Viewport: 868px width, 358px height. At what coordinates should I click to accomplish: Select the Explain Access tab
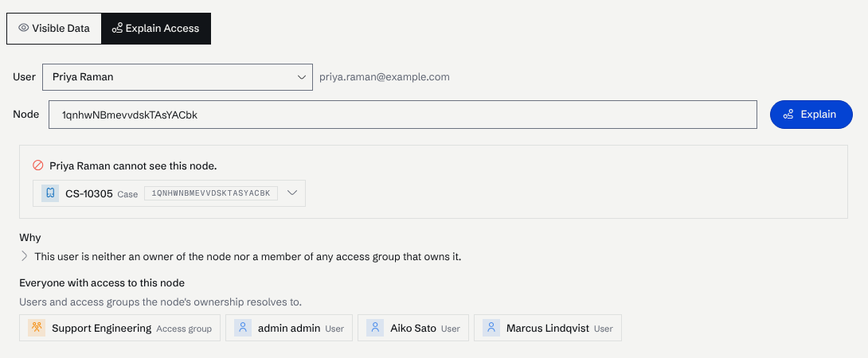(x=155, y=28)
